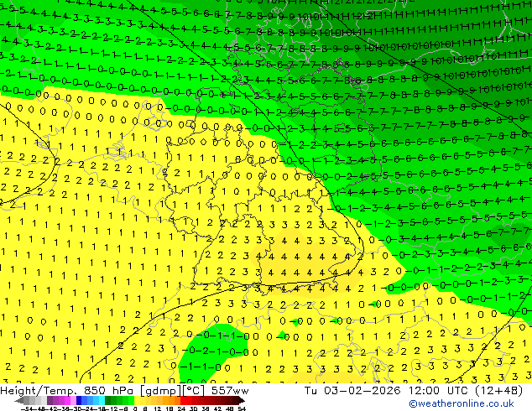532x411 pixels.
Task: Open the weatheronline.co.uk copyright link
Action: (x=462, y=403)
